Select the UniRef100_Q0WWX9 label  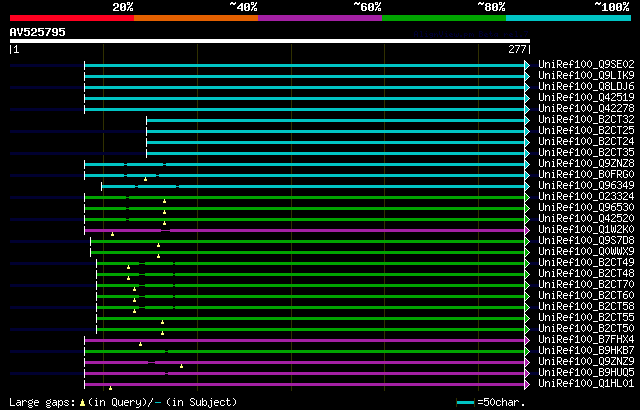pos(586,252)
